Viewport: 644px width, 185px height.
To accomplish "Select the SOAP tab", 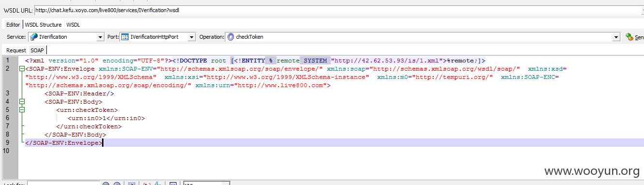I will pos(37,50).
